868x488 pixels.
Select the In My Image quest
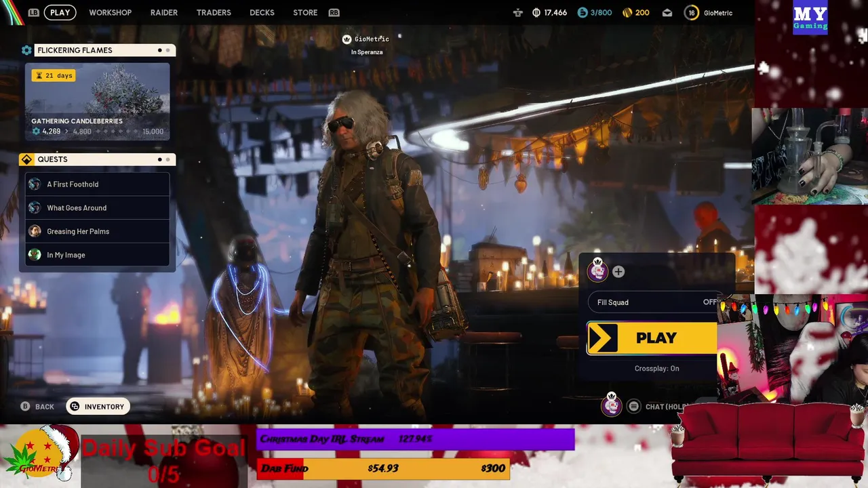pos(98,255)
